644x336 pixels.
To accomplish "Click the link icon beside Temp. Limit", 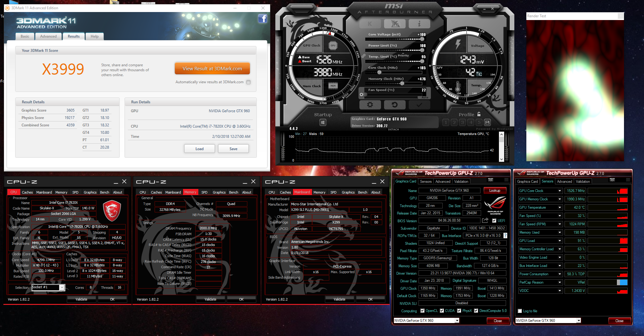I will 364,56.
